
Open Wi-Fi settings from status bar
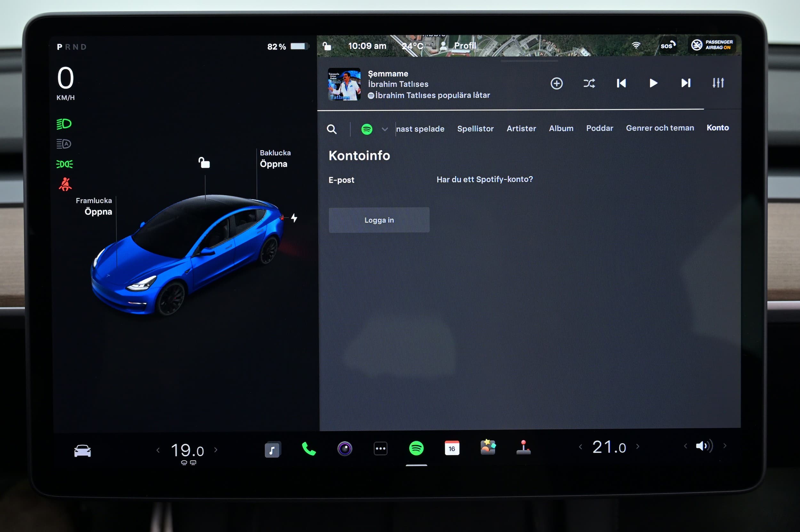pyautogui.click(x=636, y=45)
